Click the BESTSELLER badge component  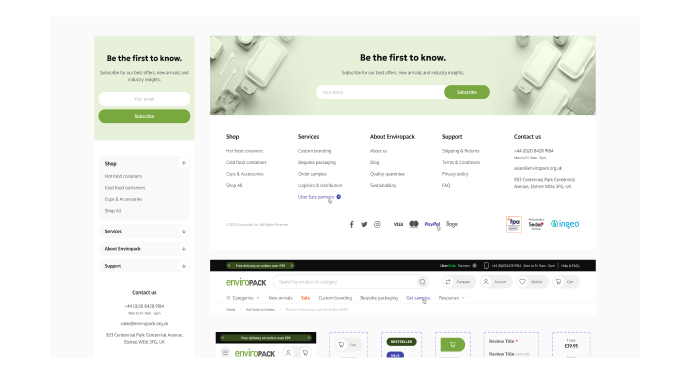pos(401,341)
